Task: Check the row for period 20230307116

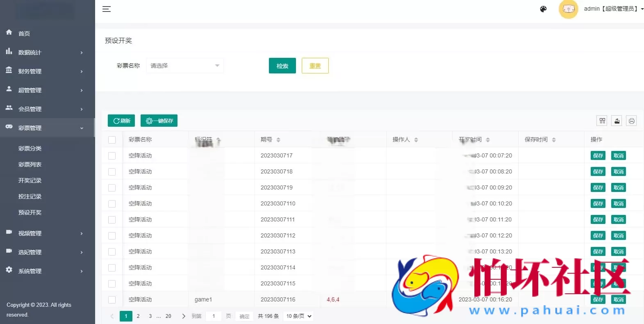Action: (112, 300)
